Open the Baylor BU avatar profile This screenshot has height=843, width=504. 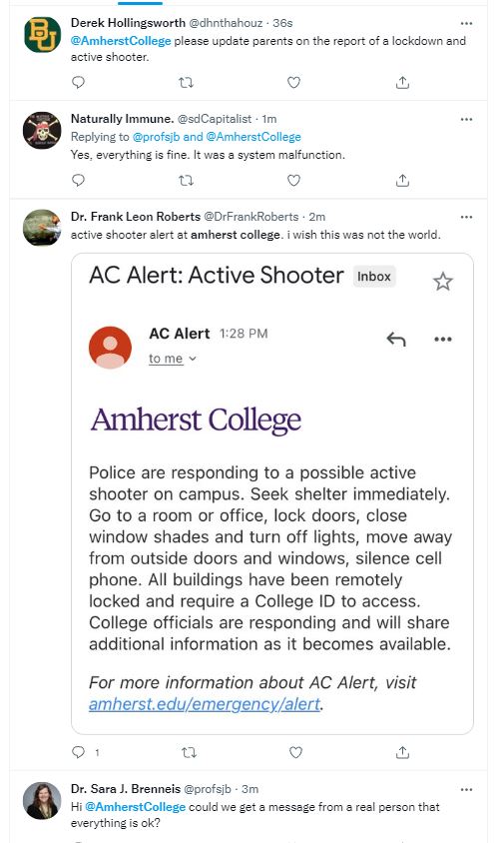pyautogui.click(x=43, y=34)
